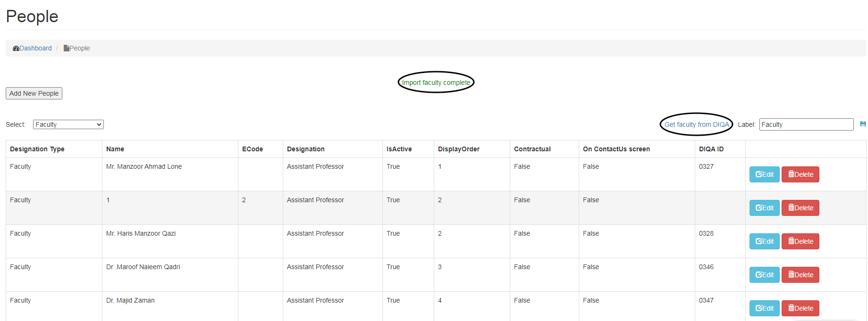The image size is (868, 321).
Task: Edit Dr. Majid Zaman's record
Action: coord(764,308)
